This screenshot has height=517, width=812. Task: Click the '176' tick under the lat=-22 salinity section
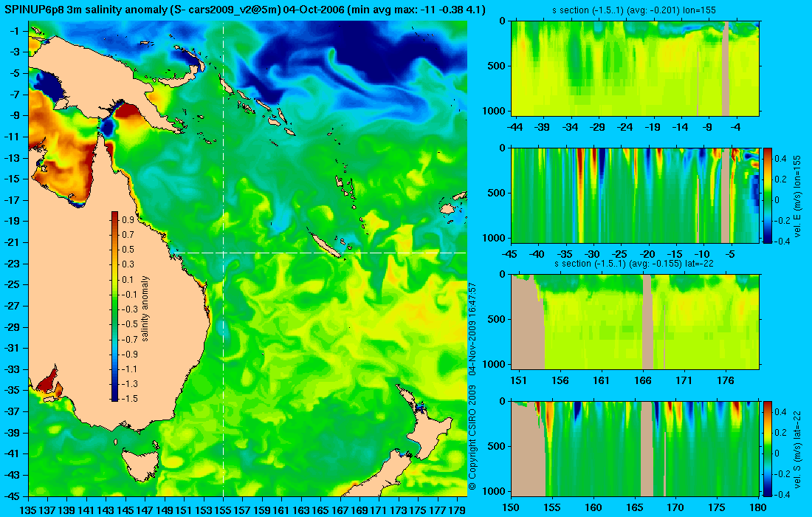click(x=726, y=380)
